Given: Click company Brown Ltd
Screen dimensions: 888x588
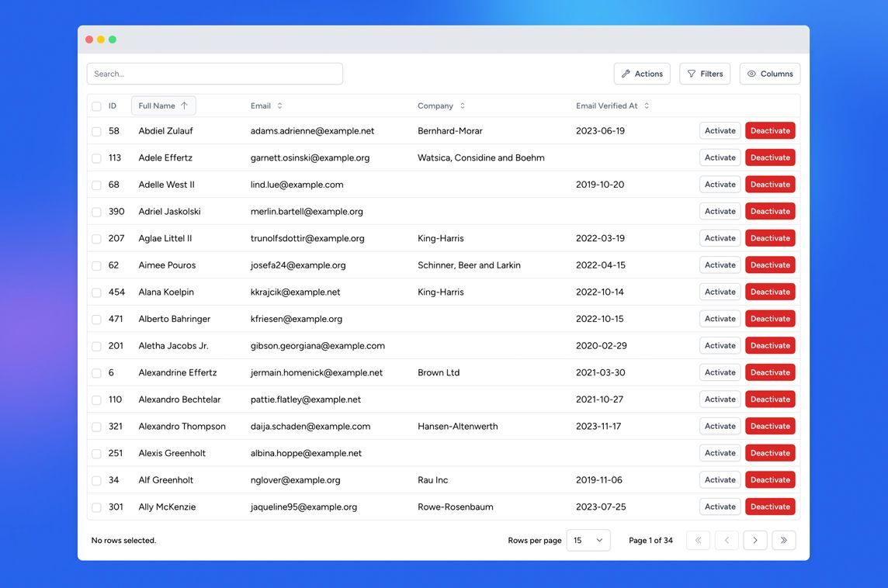Looking at the screenshot, I should tap(439, 372).
